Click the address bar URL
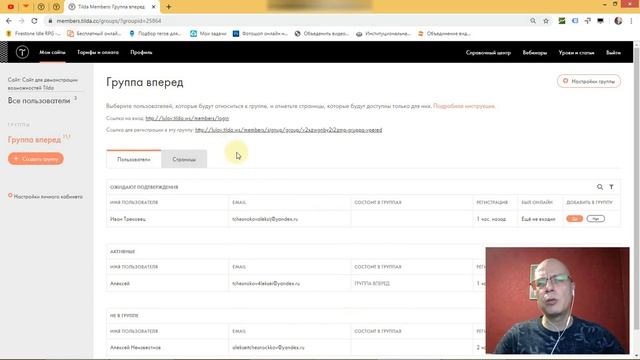 [x=109, y=21]
